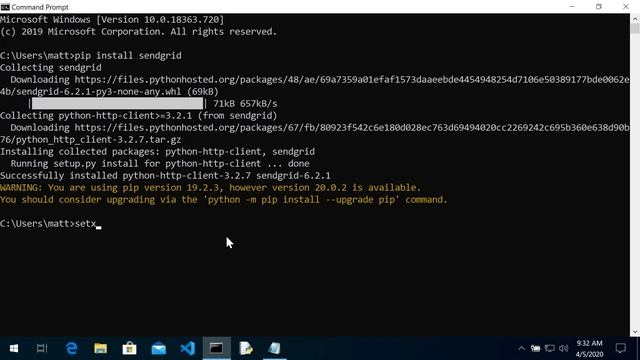Show hidden system tray icons
The height and width of the screenshot is (360, 640).
(521, 348)
